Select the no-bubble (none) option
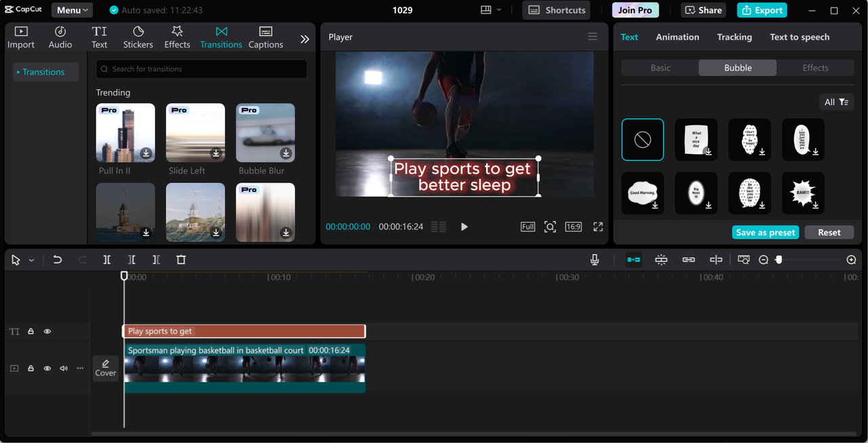The image size is (868, 443). [643, 140]
